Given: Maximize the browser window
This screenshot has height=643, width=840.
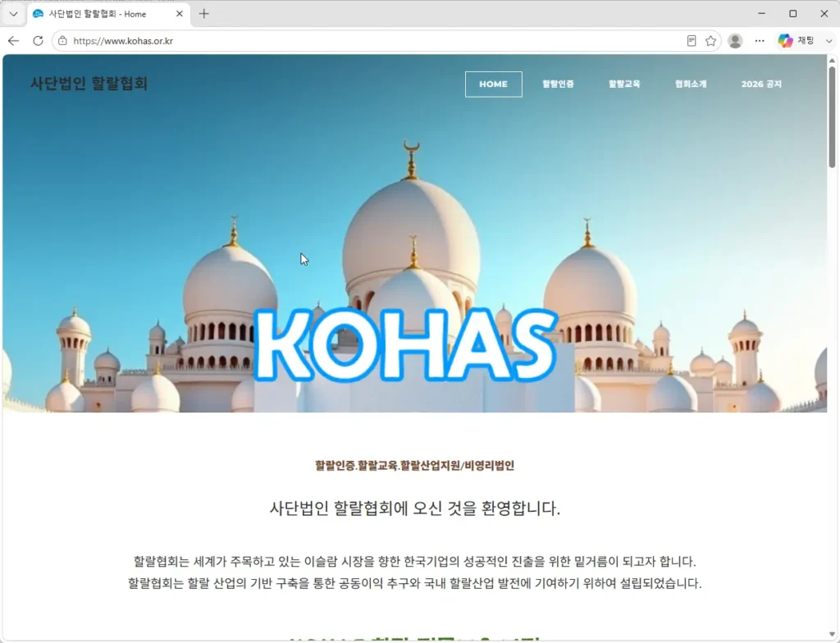Looking at the screenshot, I should pyautogui.click(x=793, y=14).
